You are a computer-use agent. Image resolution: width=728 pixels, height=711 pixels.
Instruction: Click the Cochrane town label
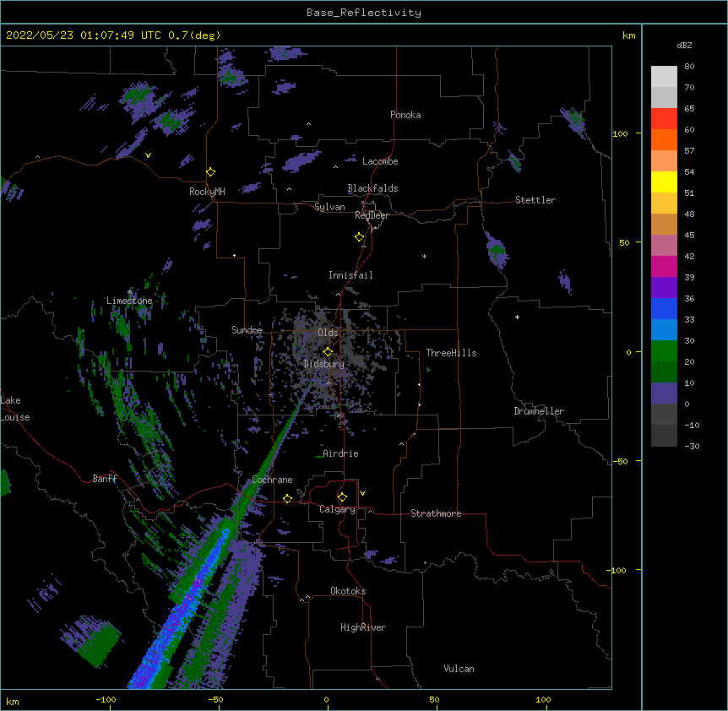pos(272,480)
